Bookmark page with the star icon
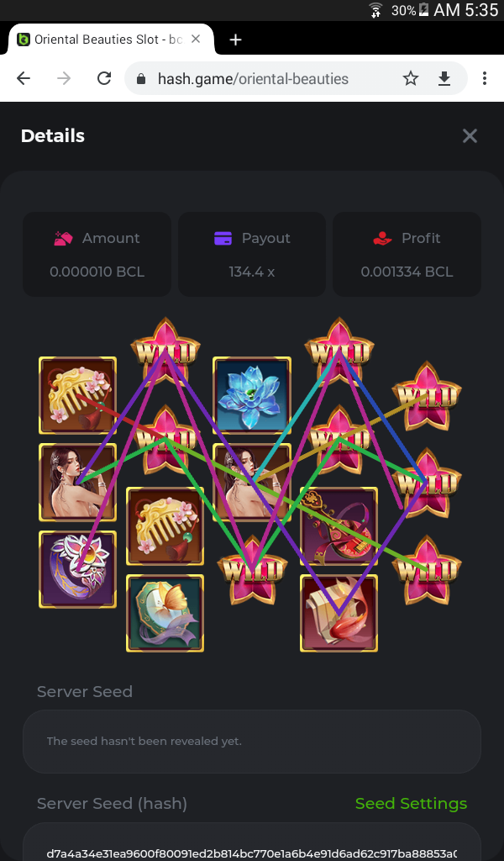 point(410,78)
